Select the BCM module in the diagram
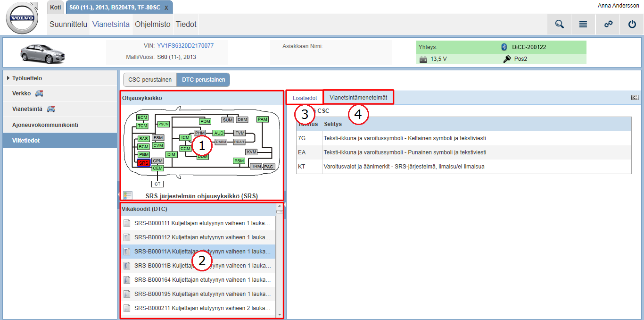644x320 pixels. click(144, 147)
